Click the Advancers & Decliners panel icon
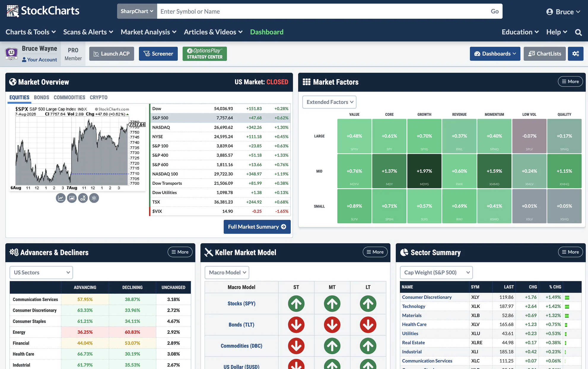 [x=14, y=252]
